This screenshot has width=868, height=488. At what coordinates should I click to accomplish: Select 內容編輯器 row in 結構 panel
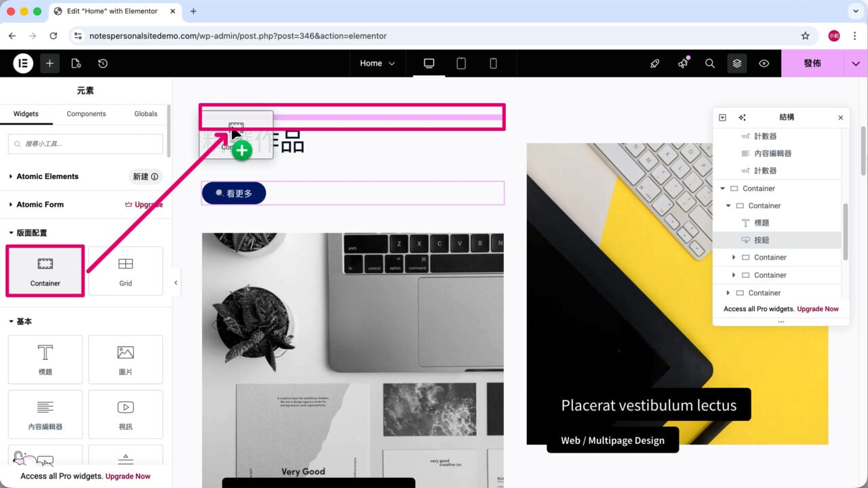tap(777, 153)
